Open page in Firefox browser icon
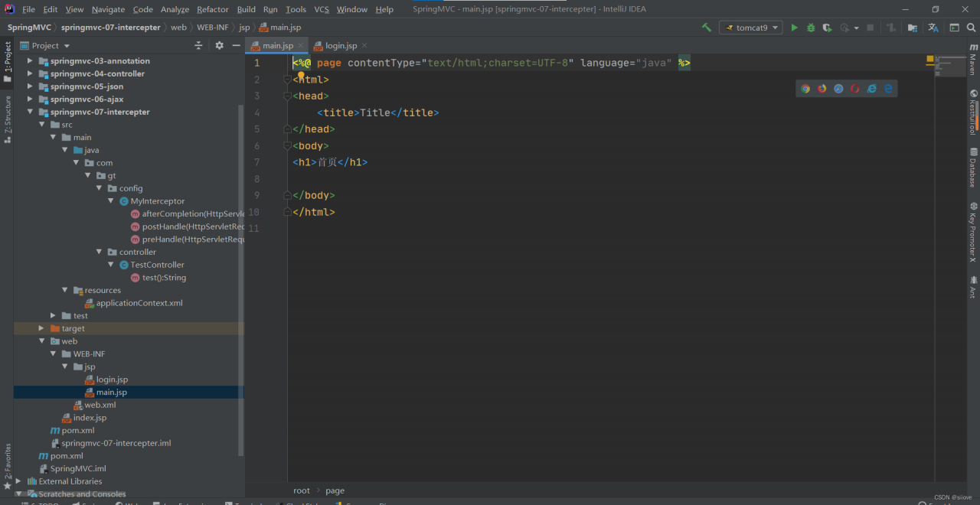 pos(822,89)
